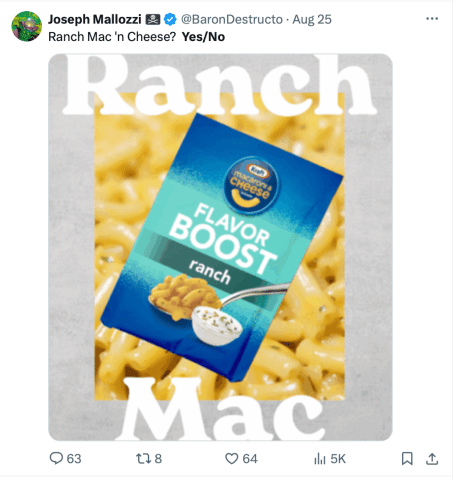Open view analytics bar chart icon
The width and height of the screenshot is (460, 480).
pyautogui.click(x=320, y=459)
